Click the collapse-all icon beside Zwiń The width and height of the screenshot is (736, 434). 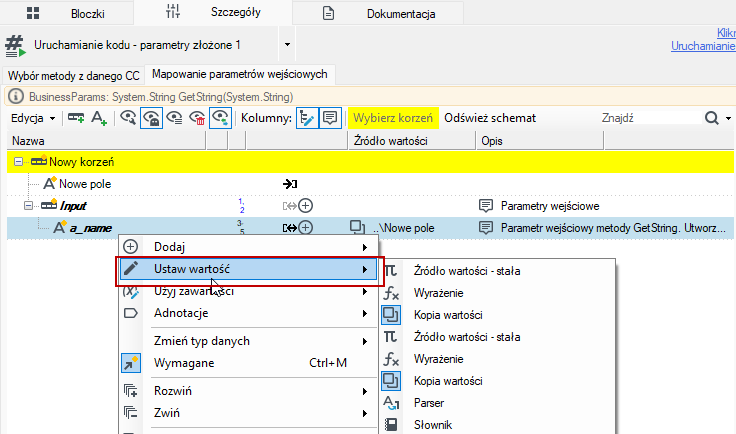pos(130,412)
